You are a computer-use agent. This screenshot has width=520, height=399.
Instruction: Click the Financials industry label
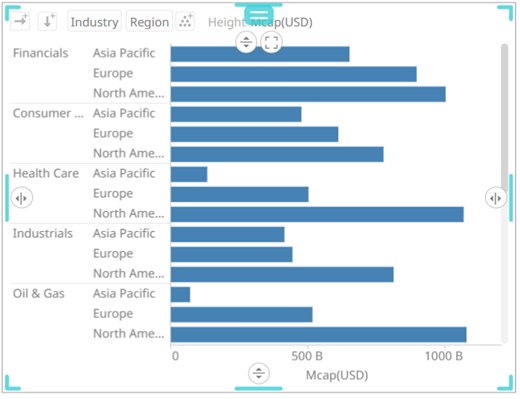(40, 53)
